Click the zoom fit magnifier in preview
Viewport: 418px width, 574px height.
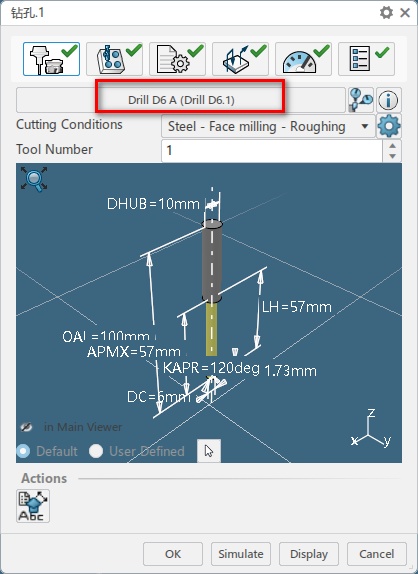[x=34, y=179]
